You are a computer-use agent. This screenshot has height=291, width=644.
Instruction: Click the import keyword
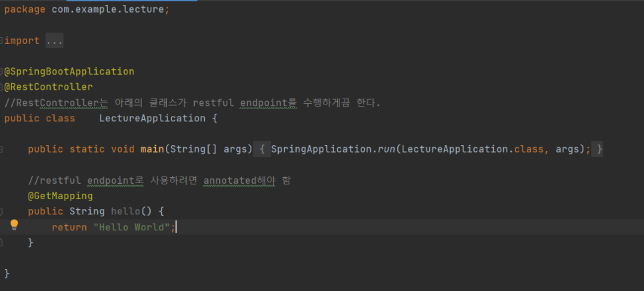(22, 41)
